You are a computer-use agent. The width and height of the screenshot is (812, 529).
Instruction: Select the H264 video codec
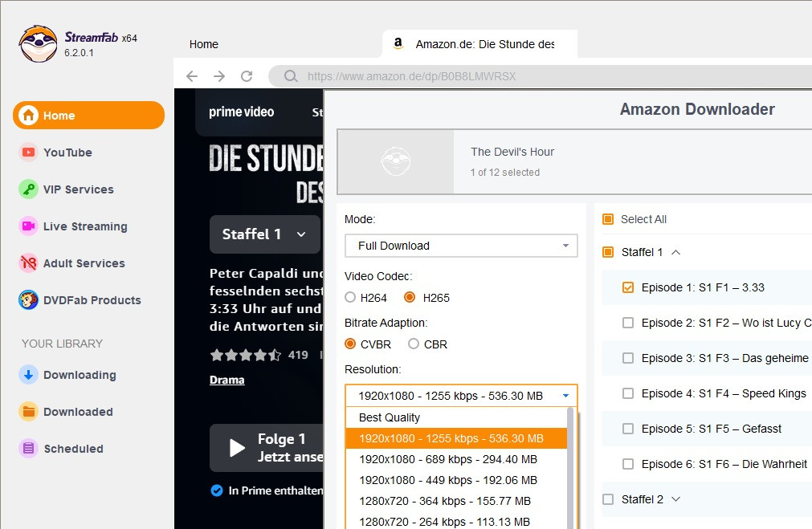click(x=350, y=298)
